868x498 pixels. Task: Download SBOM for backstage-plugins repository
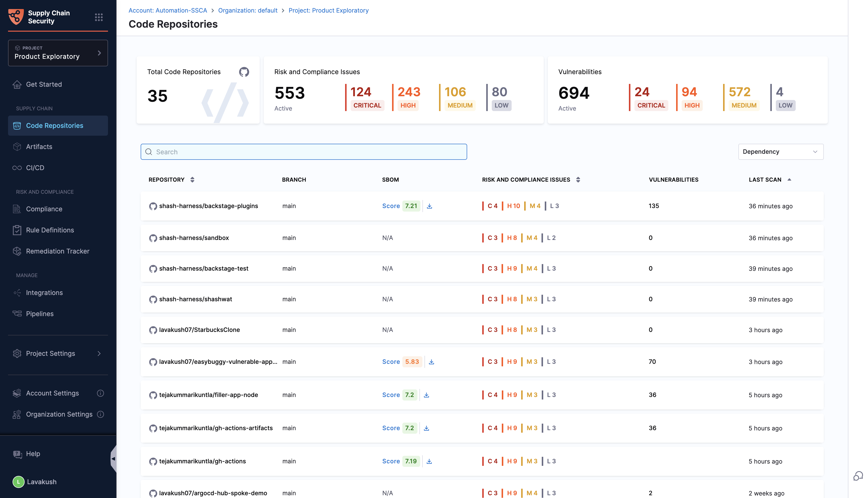[429, 206]
